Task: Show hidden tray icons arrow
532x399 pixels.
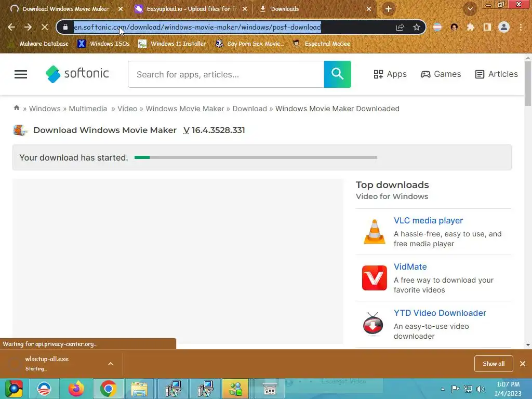Action: click(443, 389)
